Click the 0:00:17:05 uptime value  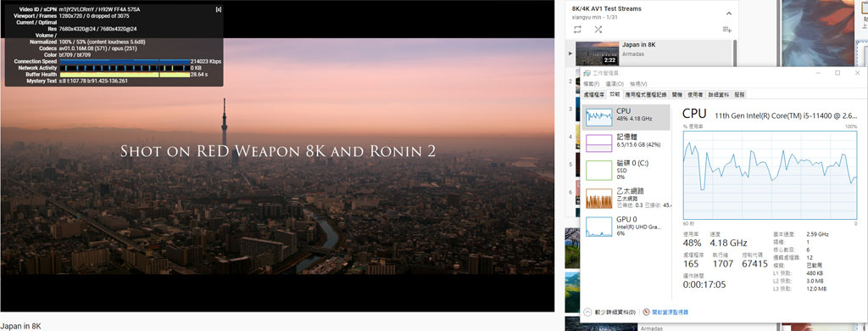704,284
